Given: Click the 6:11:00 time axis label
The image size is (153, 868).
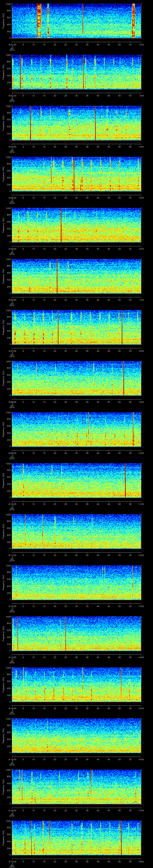Looking at the screenshot, I should click(12, 555).
